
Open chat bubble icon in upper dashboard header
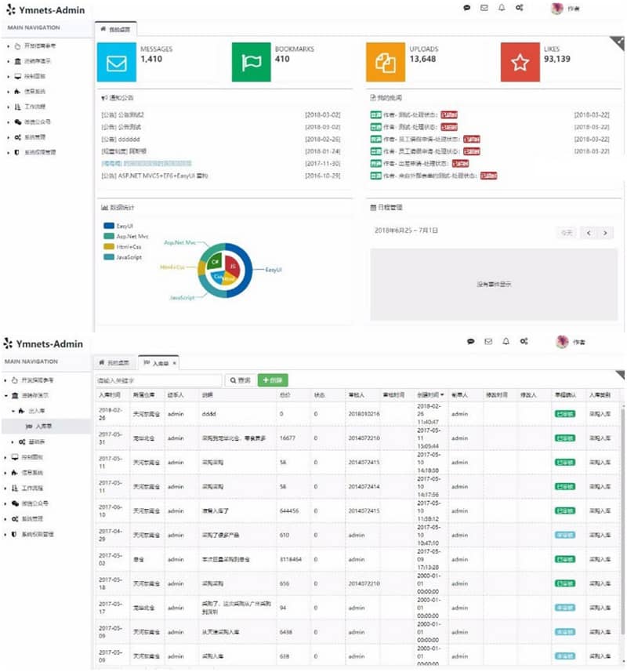pyautogui.click(x=467, y=8)
